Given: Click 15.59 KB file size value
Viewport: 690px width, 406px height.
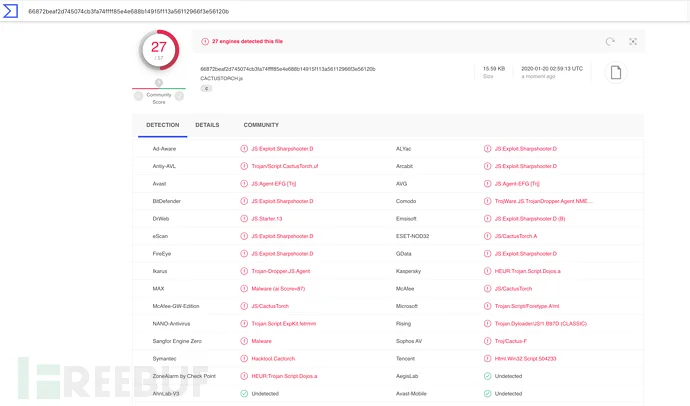Looking at the screenshot, I should pyautogui.click(x=494, y=69).
